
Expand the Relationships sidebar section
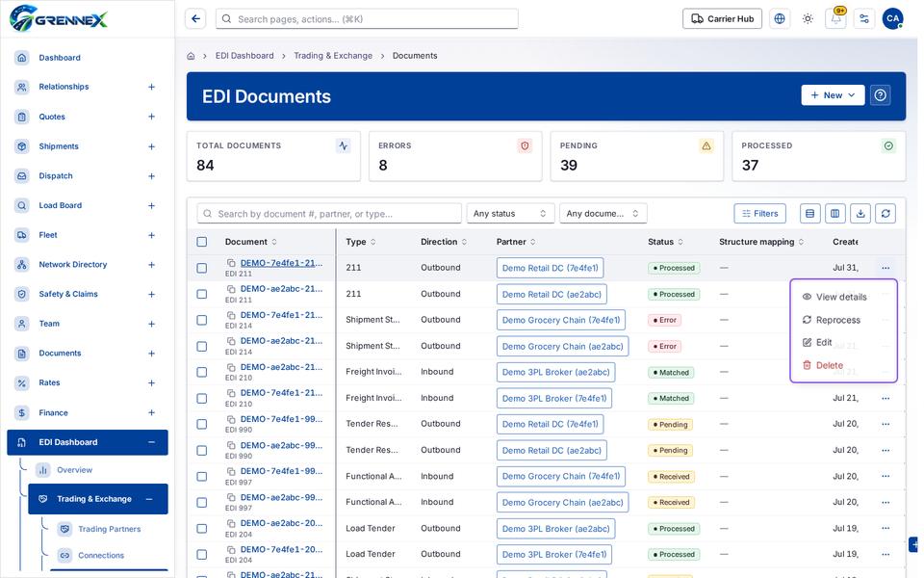coord(151,87)
